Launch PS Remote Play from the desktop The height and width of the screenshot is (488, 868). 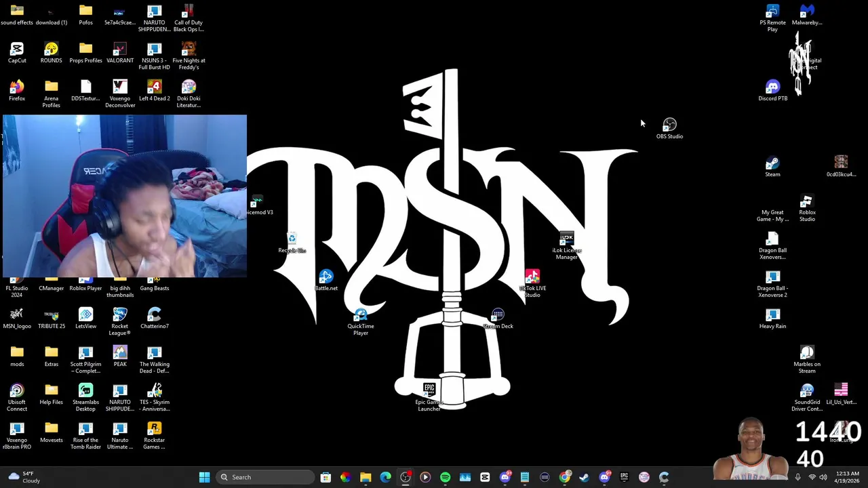tap(772, 18)
